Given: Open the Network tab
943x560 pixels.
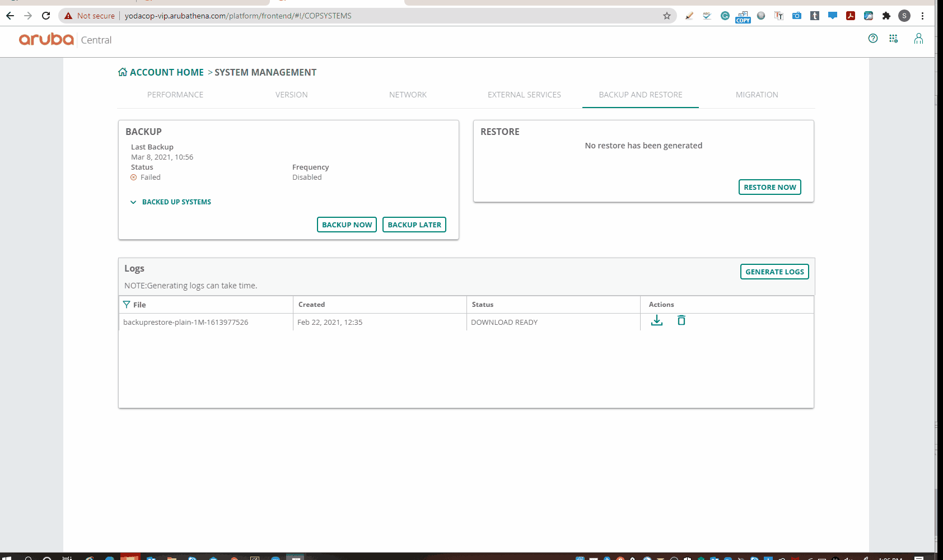Looking at the screenshot, I should [408, 95].
